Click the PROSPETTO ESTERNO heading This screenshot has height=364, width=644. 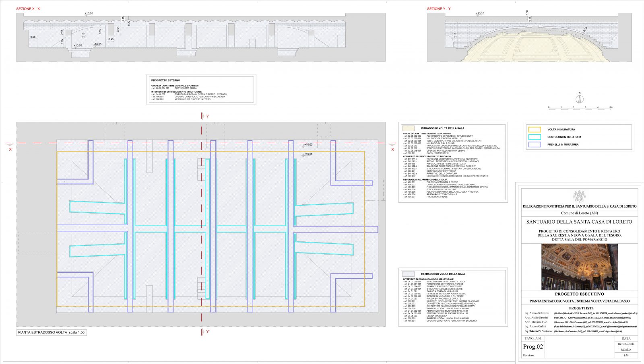pos(165,80)
